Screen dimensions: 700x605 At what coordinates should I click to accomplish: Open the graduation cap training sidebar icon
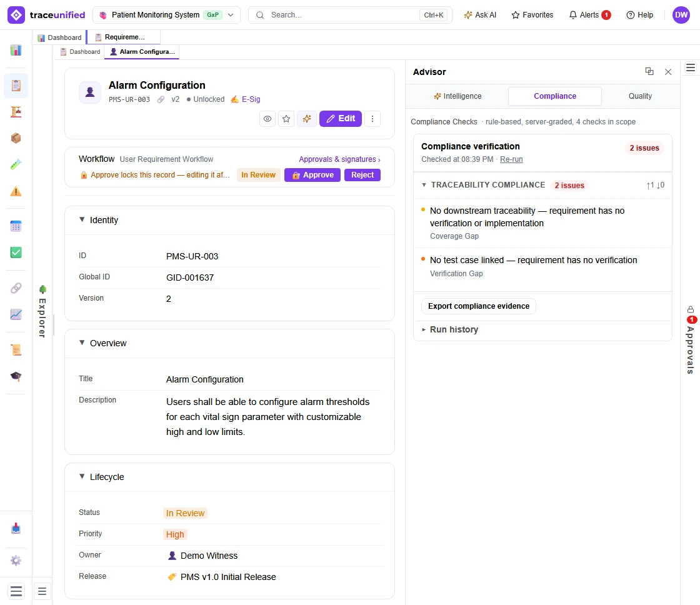[x=16, y=376]
